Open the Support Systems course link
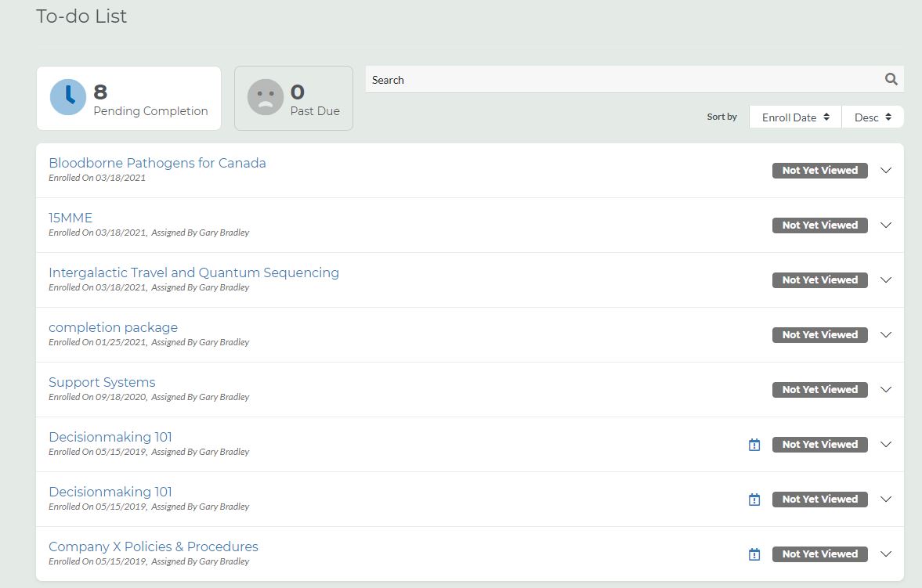Viewport: 922px width, 588px height. (102, 382)
